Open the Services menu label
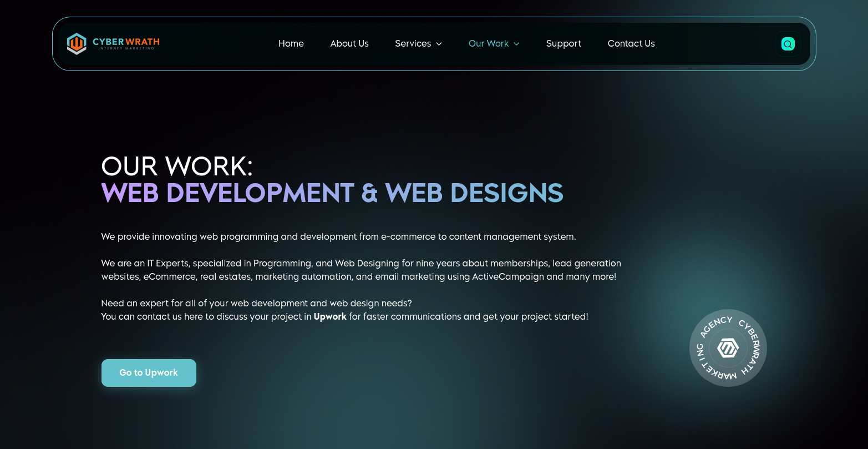The image size is (868, 449). point(413,44)
